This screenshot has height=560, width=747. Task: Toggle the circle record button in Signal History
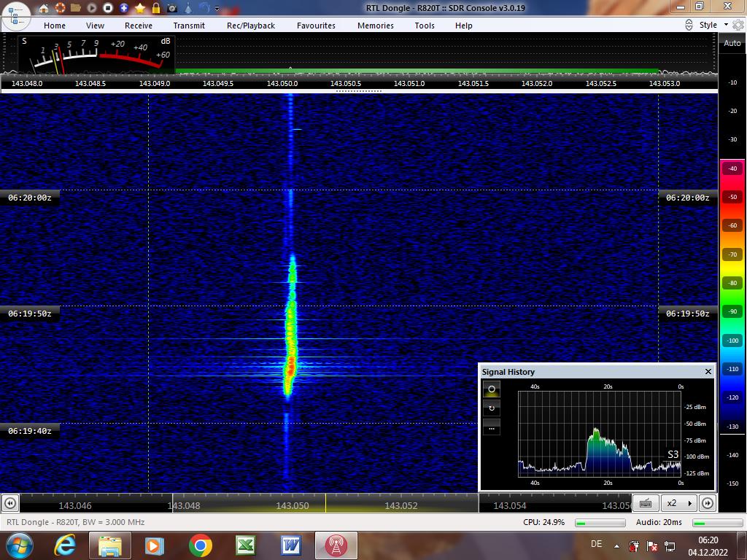point(492,389)
